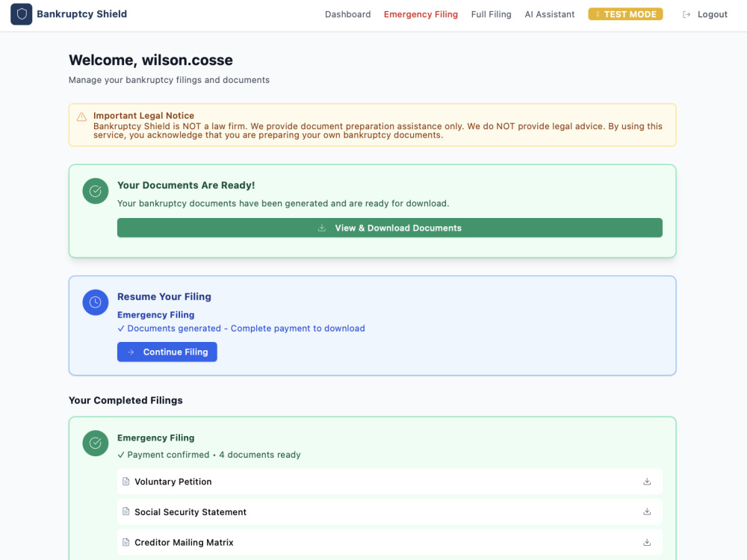This screenshot has width=747, height=560.
Task: Click the 'Resume Your Filing' heading
Action: tap(164, 296)
